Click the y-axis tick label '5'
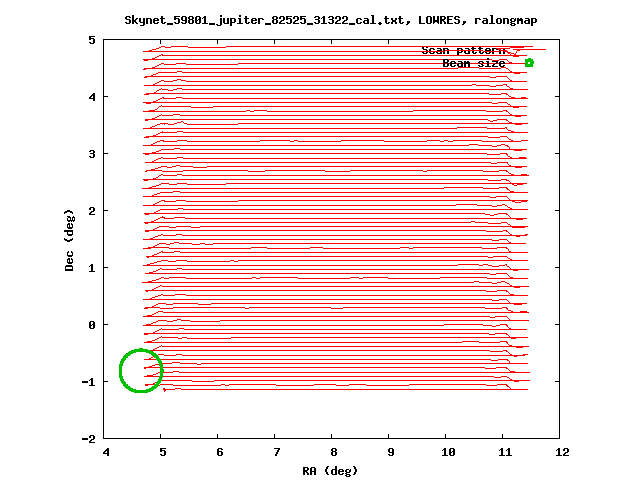Viewport: 640px width, 480px height. point(92,40)
